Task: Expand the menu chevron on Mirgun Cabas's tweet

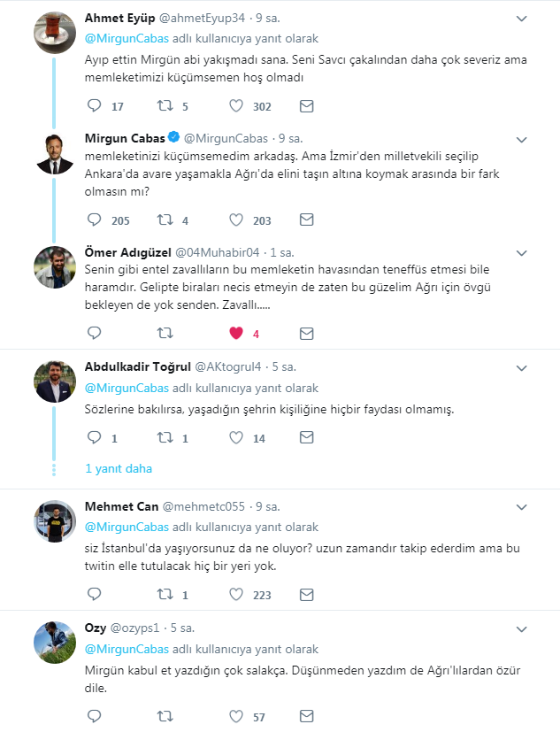Action: click(521, 139)
